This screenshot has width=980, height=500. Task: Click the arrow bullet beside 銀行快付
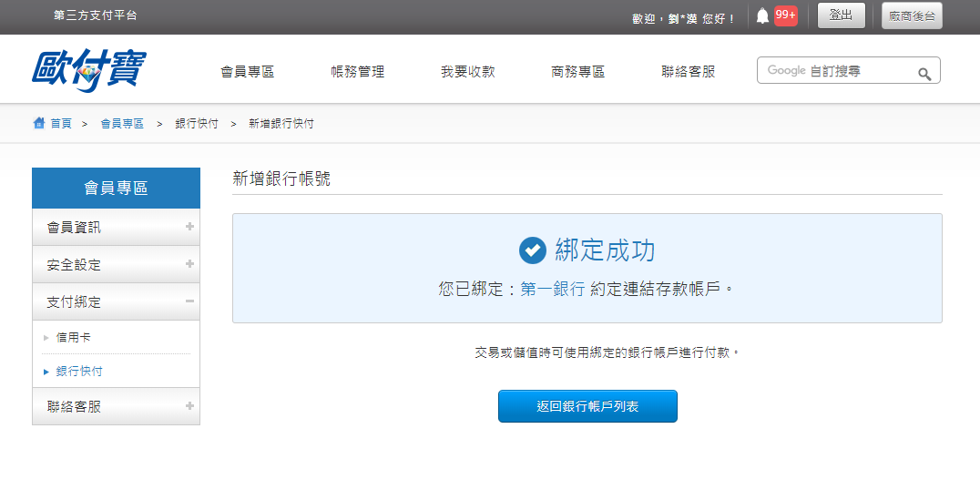point(46,372)
